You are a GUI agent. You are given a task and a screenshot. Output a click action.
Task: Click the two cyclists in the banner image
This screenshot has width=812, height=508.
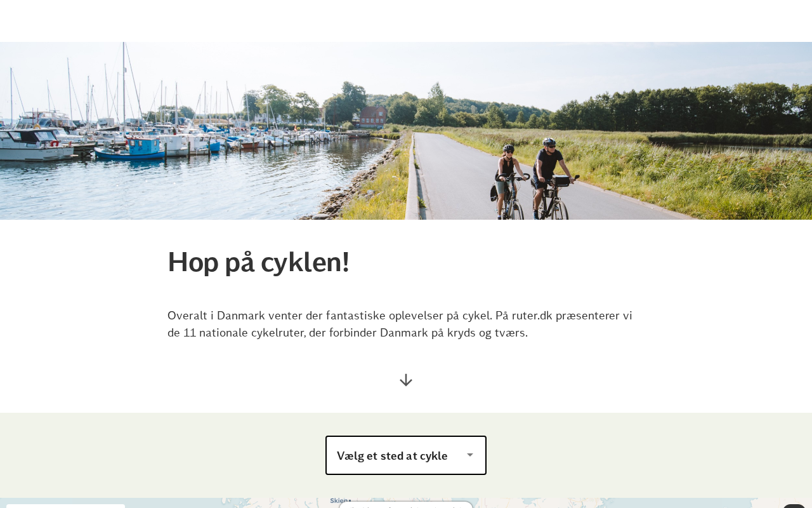pos(534,179)
